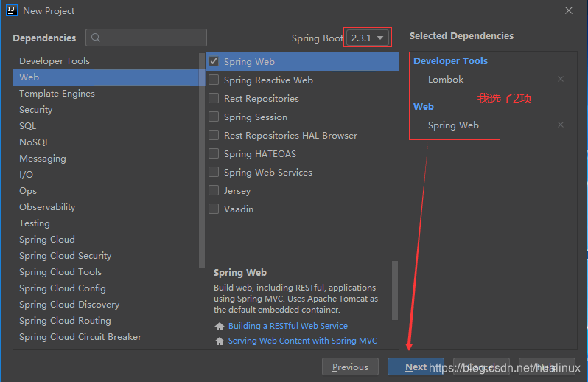Select Spring Web in Selected Dependencies
This screenshot has width=588, height=382.
coord(453,125)
